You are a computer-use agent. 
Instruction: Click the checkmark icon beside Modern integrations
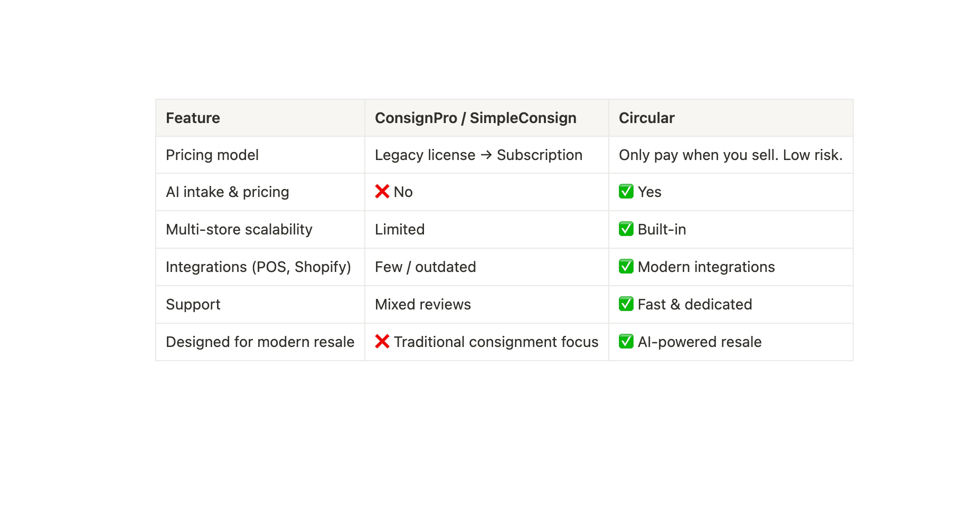click(626, 267)
